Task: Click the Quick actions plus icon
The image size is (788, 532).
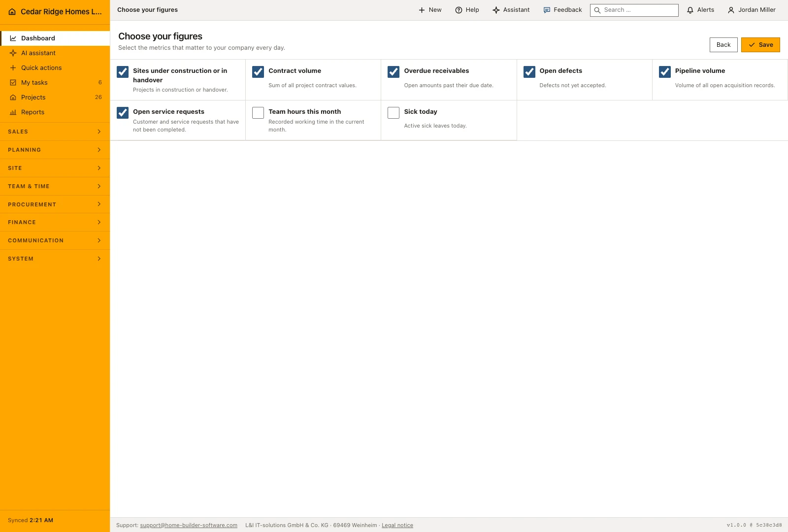Action: 13,68
